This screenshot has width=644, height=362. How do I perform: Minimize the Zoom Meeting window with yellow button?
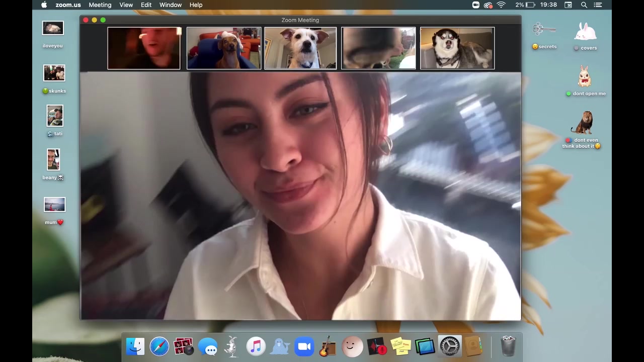(94, 20)
